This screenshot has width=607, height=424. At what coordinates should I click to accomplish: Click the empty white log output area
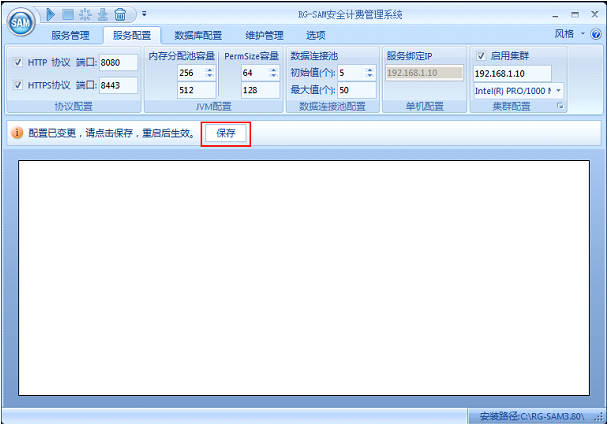[x=304, y=278]
